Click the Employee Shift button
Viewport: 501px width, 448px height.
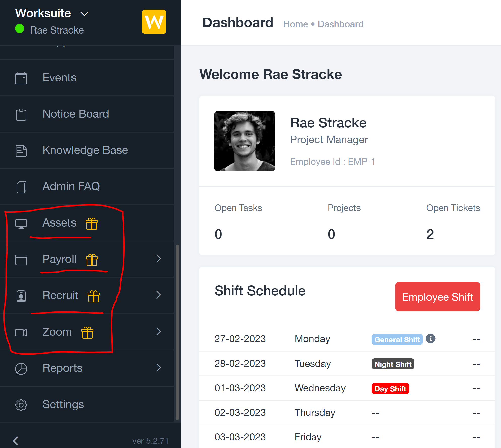(438, 297)
